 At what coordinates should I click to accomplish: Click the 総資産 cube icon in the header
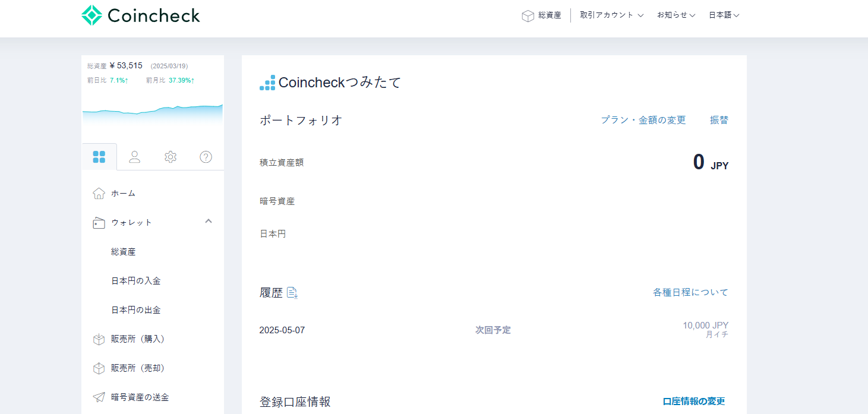click(528, 15)
